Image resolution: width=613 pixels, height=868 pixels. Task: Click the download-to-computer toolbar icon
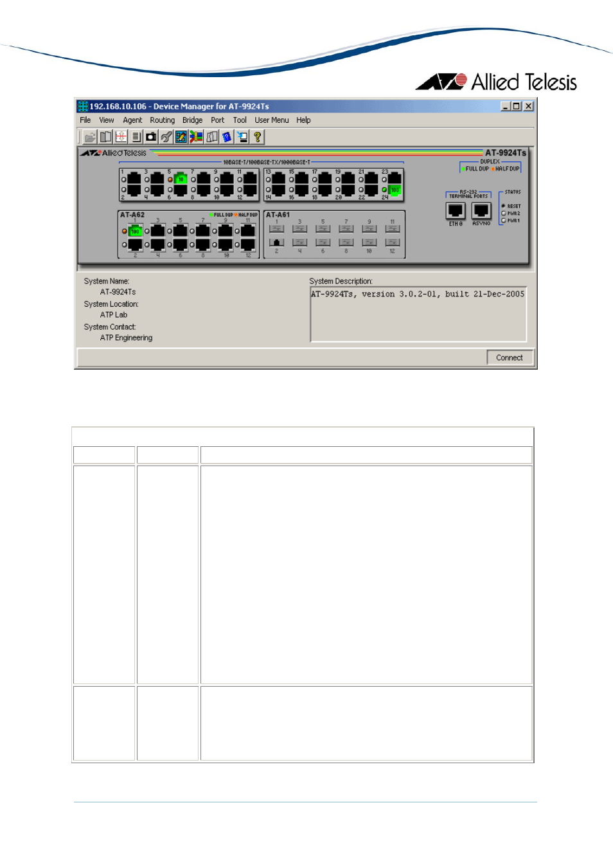pos(242,137)
